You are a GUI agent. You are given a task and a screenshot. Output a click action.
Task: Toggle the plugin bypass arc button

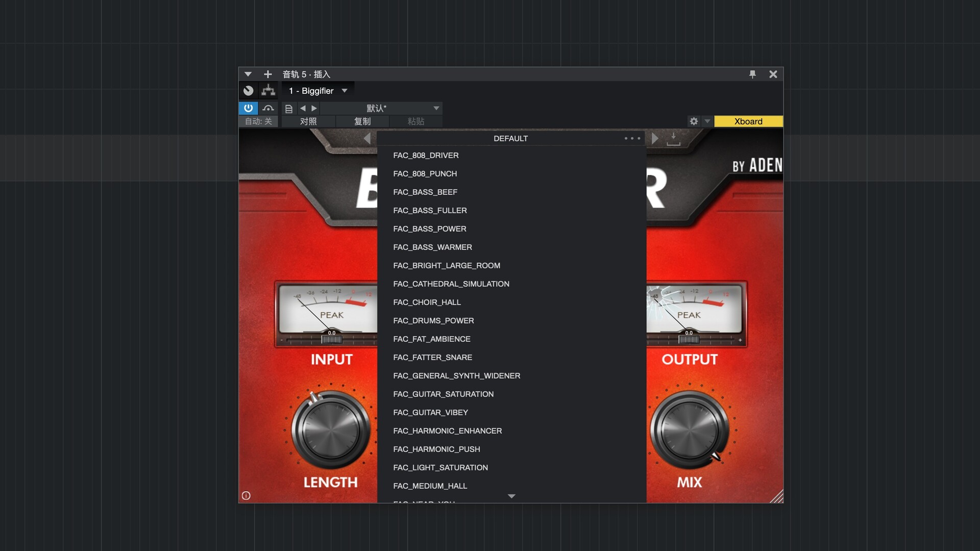[x=268, y=108]
